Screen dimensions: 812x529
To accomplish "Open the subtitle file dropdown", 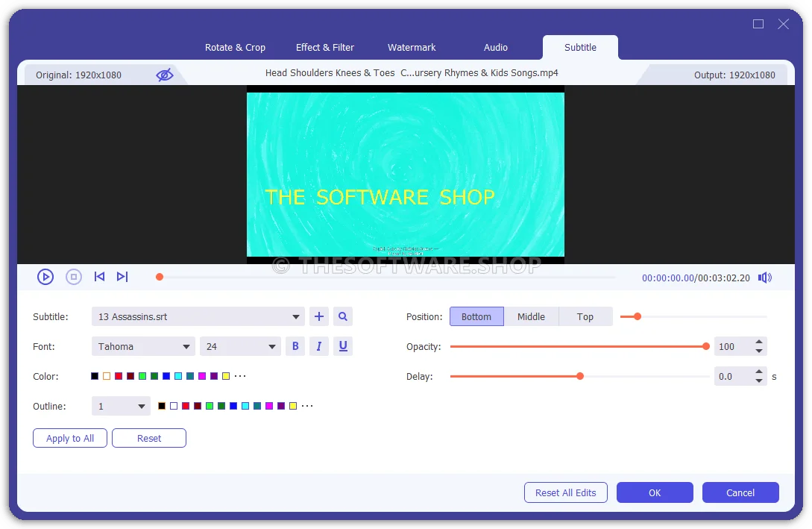I will [x=198, y=316].
